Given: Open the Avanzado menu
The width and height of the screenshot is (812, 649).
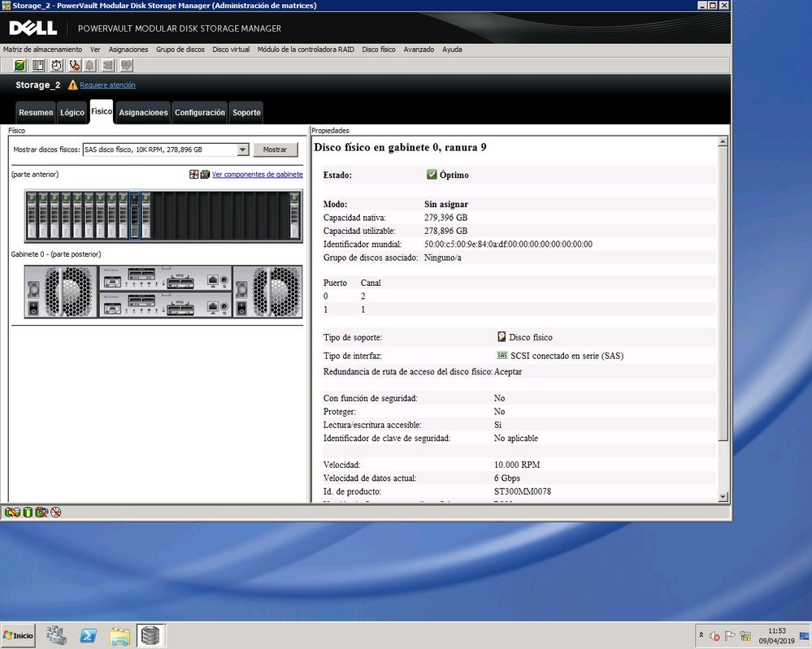Looking at the screenshot, I should [x=419, y=50].
